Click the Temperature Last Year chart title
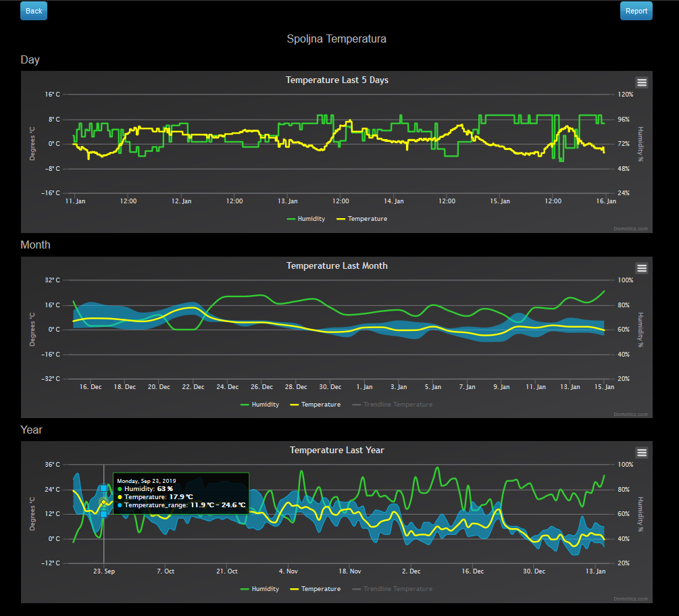Viewport: 679px width, 616px height. 336,450
